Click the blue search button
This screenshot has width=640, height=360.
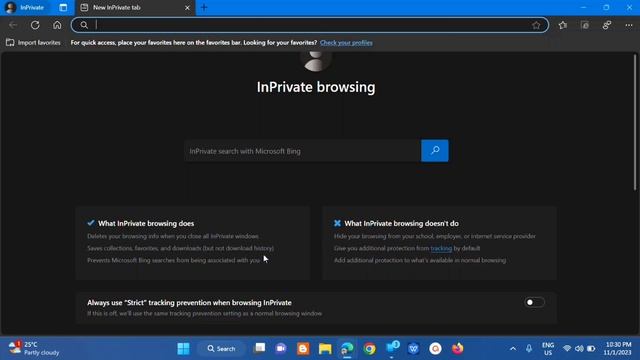click(x=435, y=151)
